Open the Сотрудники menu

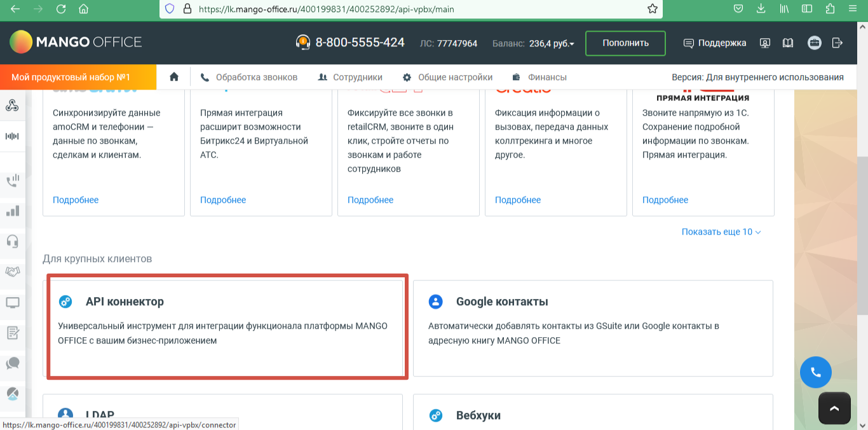tap(350, 77)
